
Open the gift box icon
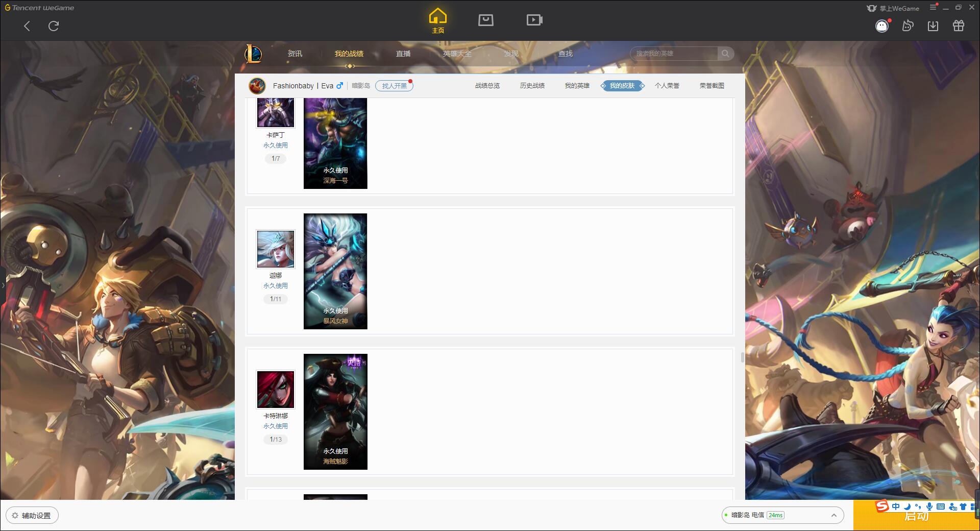(x=959, y=26)
